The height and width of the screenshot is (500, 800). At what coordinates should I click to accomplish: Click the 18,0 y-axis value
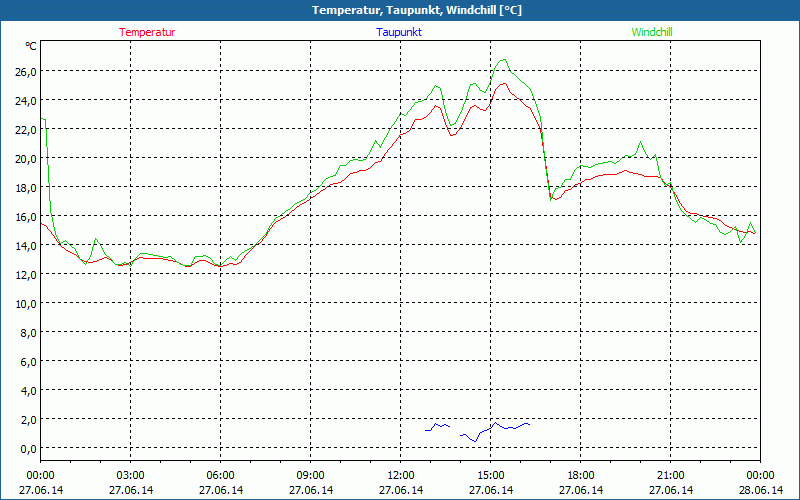[x=26, y=188]
